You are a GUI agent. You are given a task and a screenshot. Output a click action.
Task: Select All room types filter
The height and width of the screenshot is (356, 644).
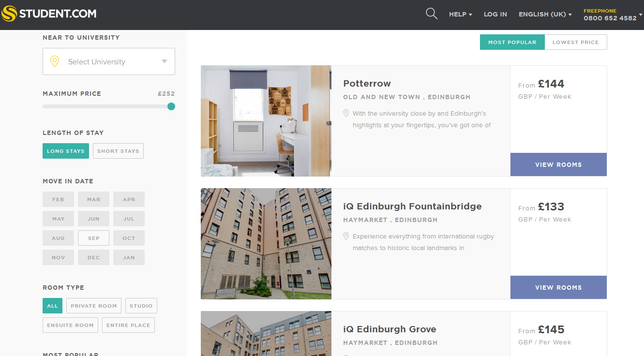pyautogui.click(x=52, y=306)
